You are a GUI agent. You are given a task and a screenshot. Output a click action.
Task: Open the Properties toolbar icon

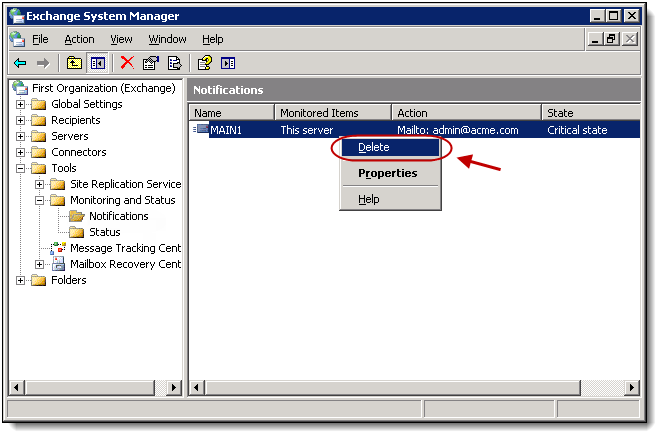click(x=151, y=63)
